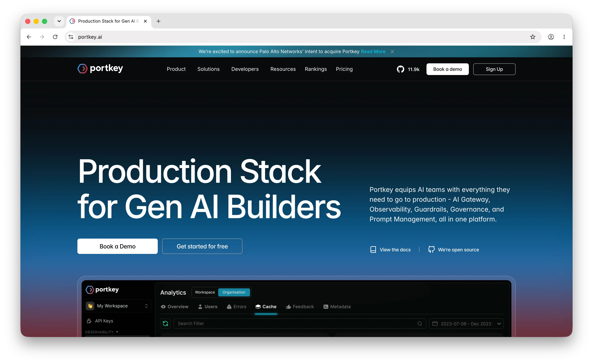Click the Search Filter input field
The width and height of the screenshot is (593, 364).
tap(299, 323)
